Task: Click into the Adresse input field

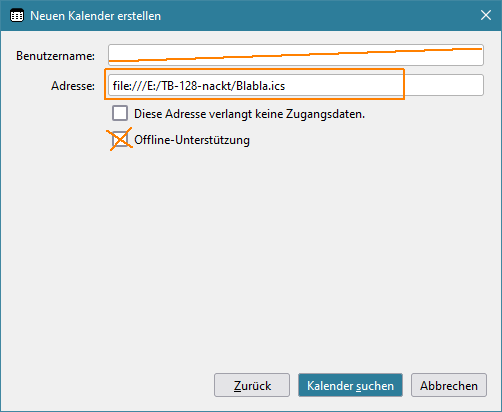Action: tap(296, 85)
